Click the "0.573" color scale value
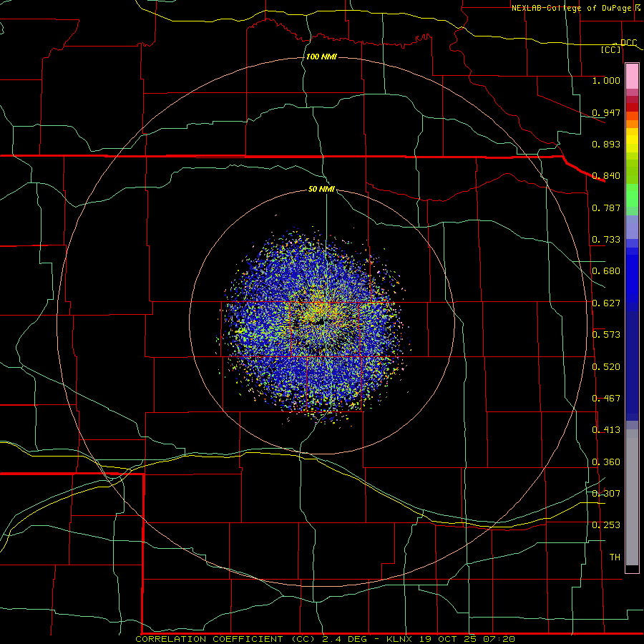The width and height of the screenshot is (644, 644). click(x=606, y=335)
